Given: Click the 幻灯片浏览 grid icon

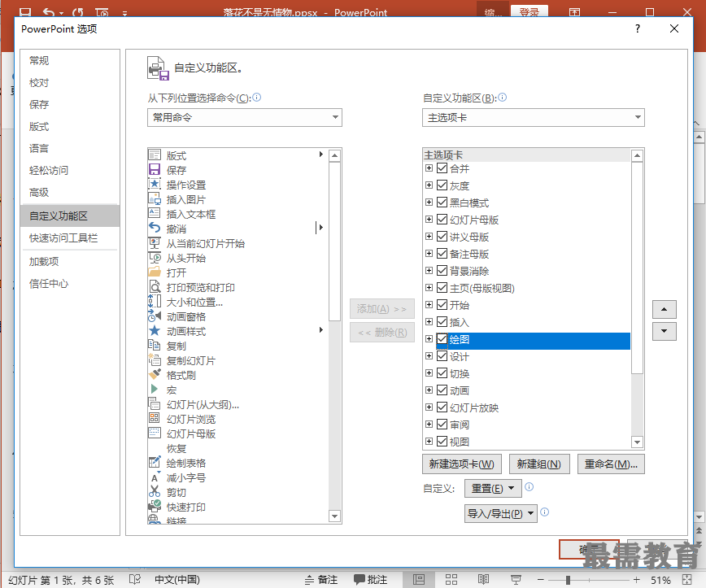Looking at the screenshot, I should pyautogui.click(x=155, y=419).
